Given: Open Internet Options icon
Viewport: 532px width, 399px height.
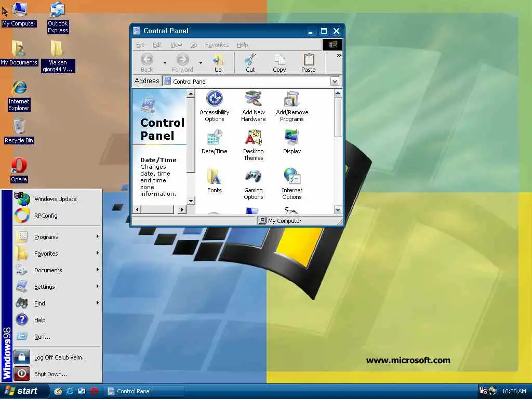Looking at the screenshot, I should point(292,184).
